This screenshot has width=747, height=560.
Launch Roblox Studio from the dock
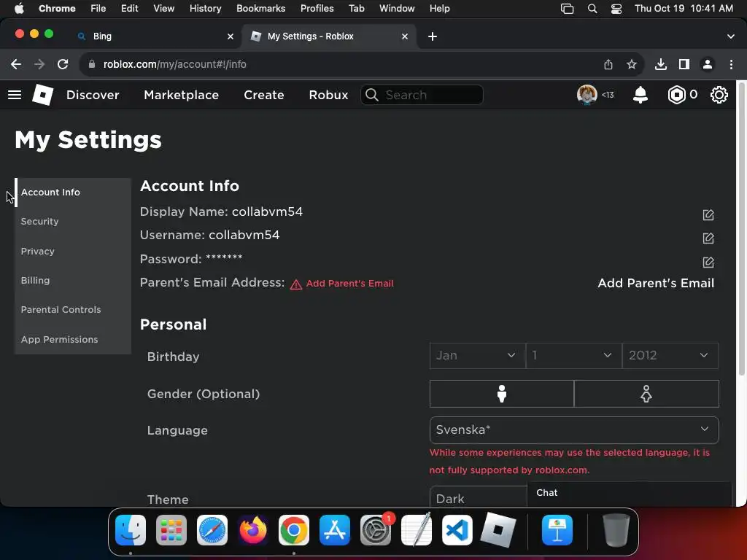[x=498, y=530]
